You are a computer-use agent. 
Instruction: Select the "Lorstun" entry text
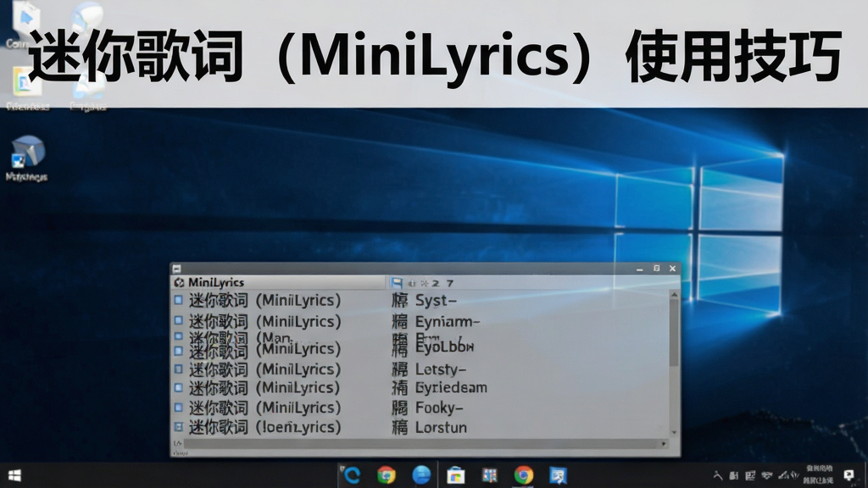tap(441, 428)
